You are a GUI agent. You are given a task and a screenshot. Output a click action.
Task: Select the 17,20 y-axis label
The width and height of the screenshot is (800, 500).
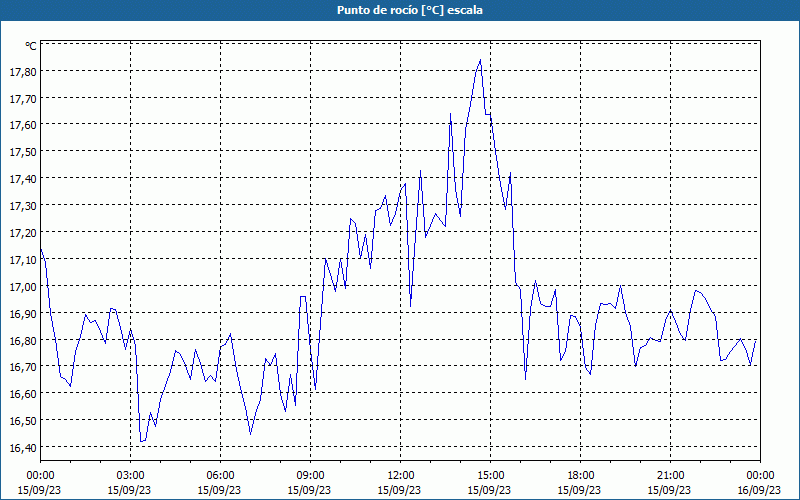click(x=23, y=233)
